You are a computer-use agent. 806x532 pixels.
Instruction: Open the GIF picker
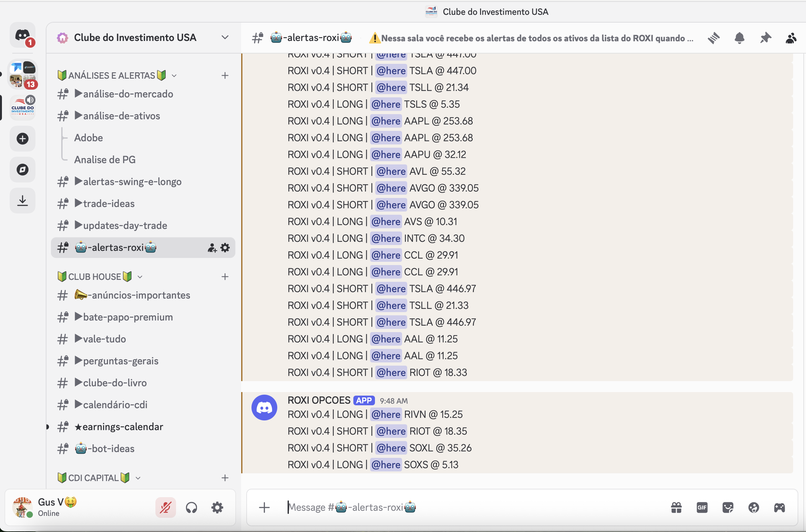(702, 507)
